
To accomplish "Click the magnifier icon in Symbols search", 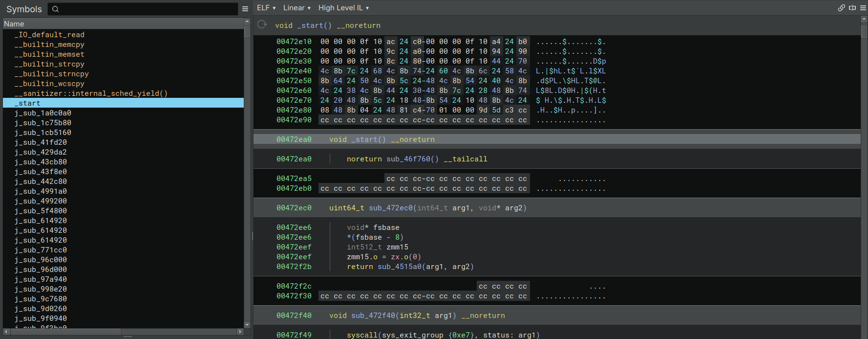I will tap(56, 9).
